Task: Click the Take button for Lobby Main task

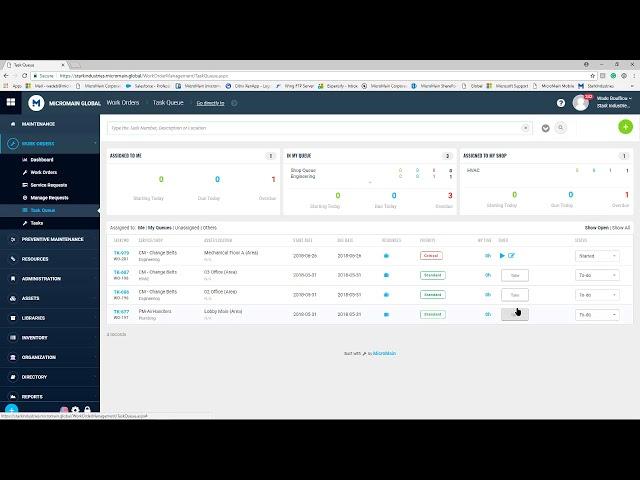Action: pos(515,314)
